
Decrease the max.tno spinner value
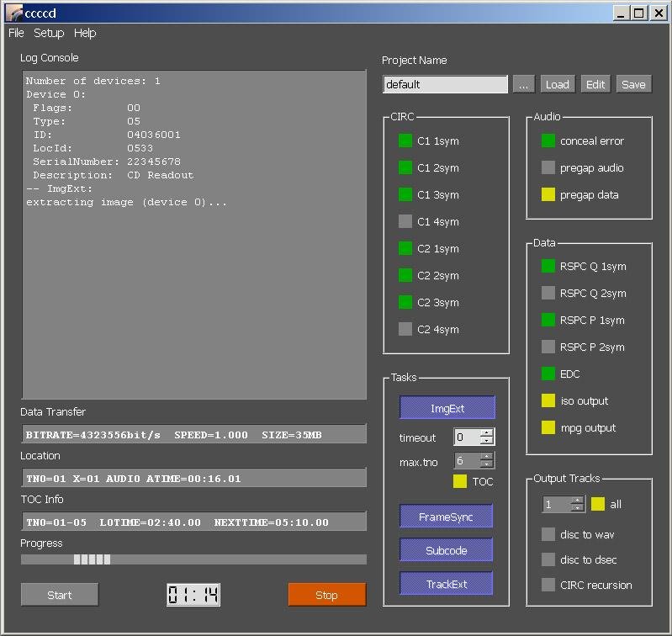(x=486, y=464)
